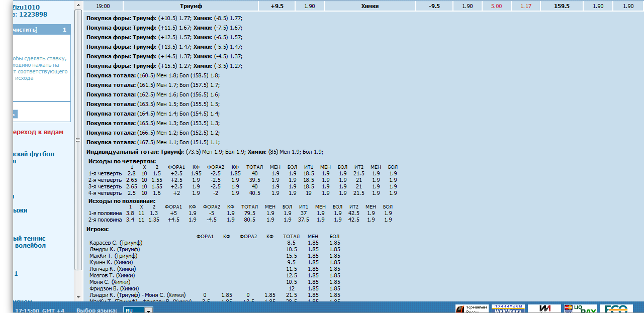Click the scrollbar up arrow of the odds panel
This screenshot has height=313, width=644.
pos(78,5)
